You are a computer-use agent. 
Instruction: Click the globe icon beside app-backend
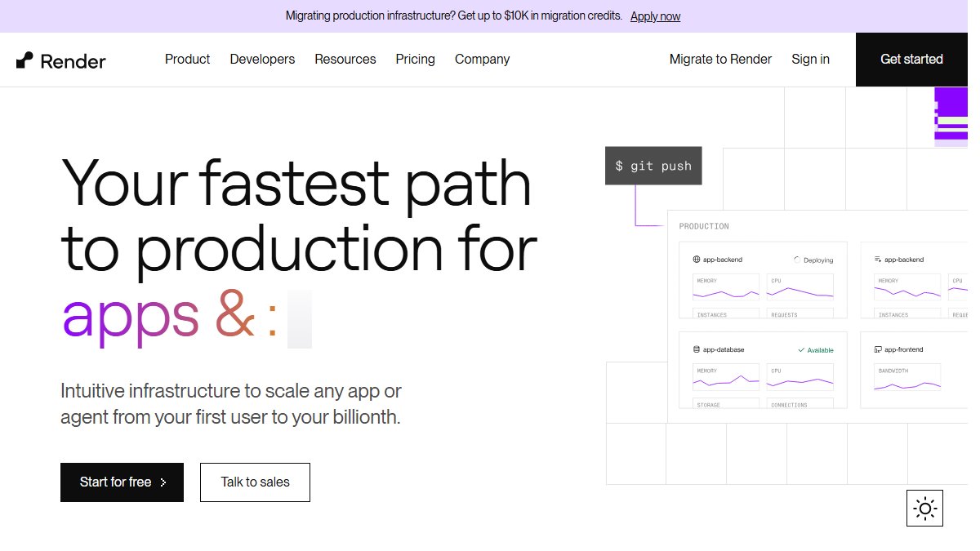pyautogui.click(x=697, y=260)
